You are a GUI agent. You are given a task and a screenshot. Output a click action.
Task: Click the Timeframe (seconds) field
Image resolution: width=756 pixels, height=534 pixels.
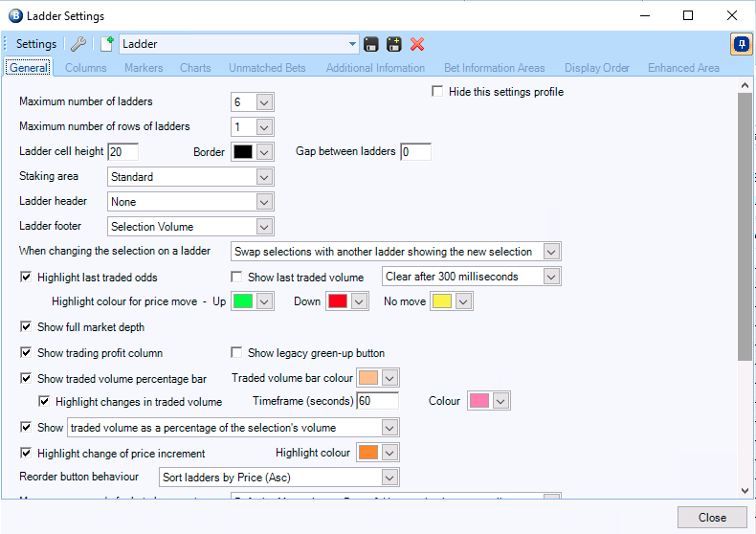377,401
